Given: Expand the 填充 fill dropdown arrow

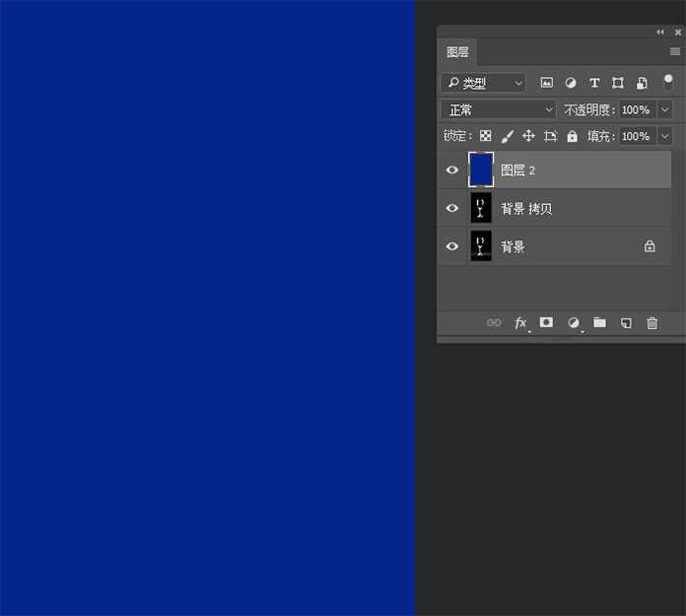Looking at the screenshot, I should pos(664,136).
